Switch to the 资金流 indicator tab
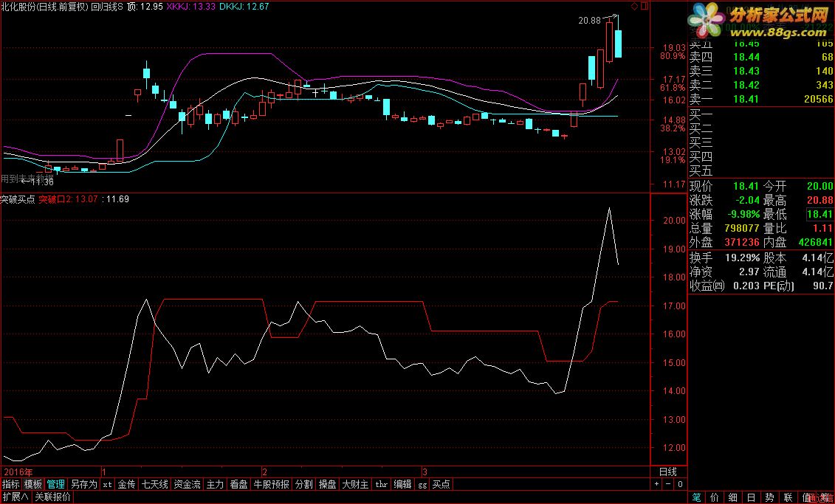 coord(188,484)
